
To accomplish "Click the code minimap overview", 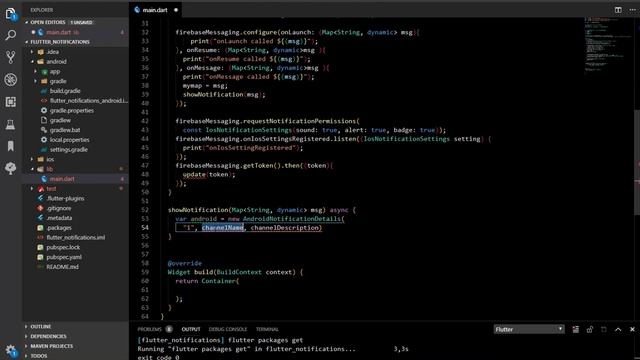I will point(608,45).
